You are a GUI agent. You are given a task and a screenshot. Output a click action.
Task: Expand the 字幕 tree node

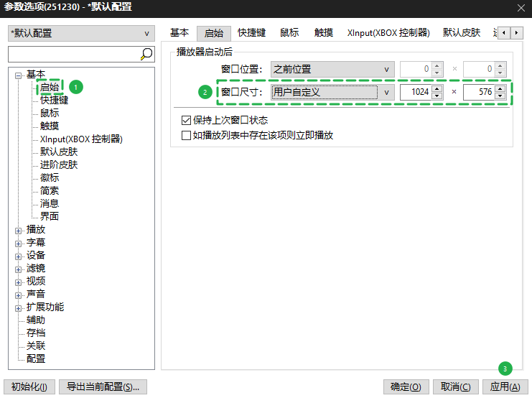(19, 243)
